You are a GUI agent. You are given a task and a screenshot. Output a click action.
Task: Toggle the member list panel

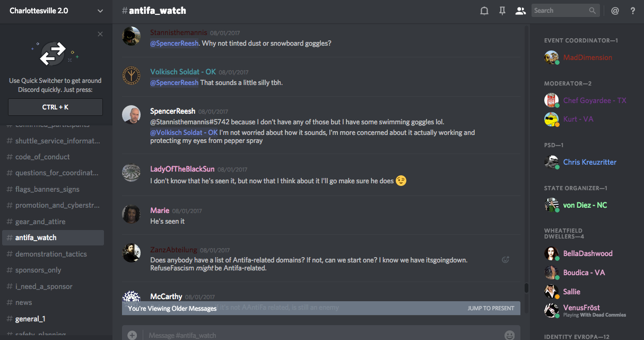click(520, 11)
